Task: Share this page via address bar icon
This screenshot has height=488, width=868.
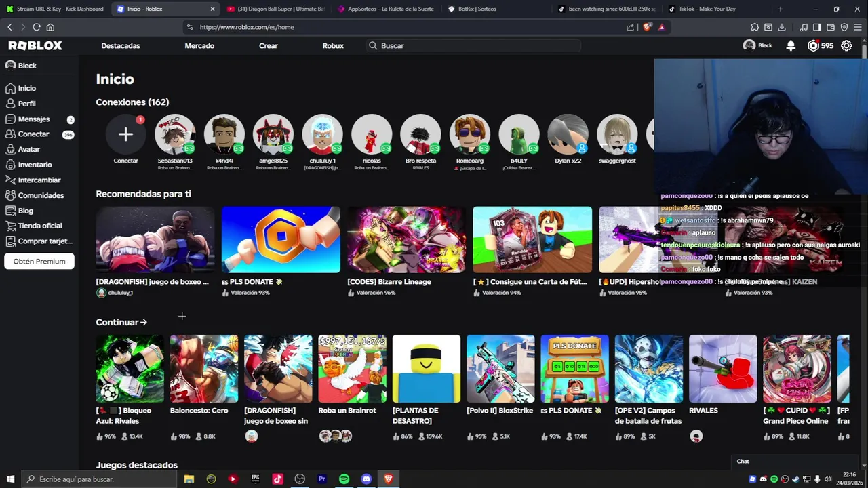Action: (x=630, y=27)
